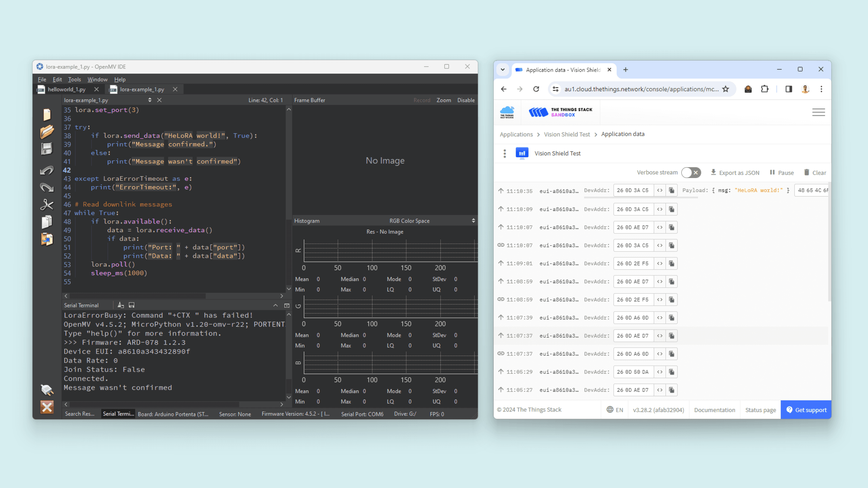Click the Cut scissors icon
This screenshot has width=868, height=488.
(x=47, y=204)
